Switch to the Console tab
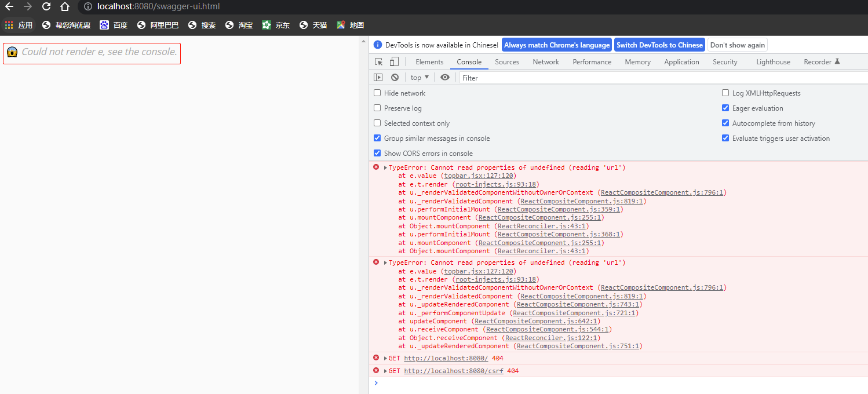 [x=469, y=62]
